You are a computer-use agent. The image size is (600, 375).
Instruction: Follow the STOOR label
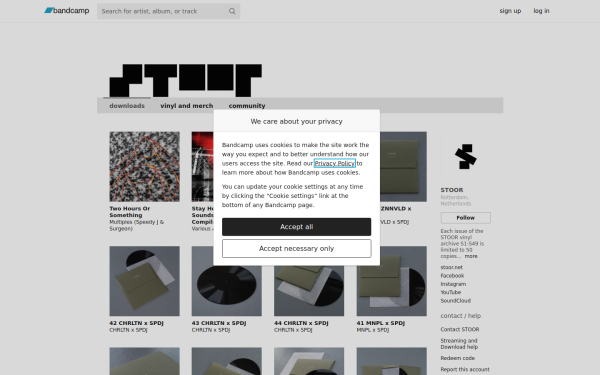pos(465,218)
